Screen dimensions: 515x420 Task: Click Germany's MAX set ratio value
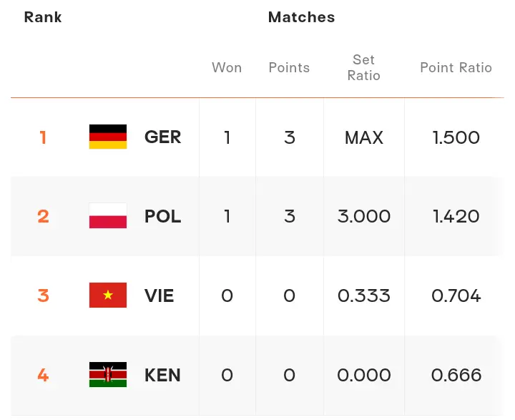click(363, 137)
